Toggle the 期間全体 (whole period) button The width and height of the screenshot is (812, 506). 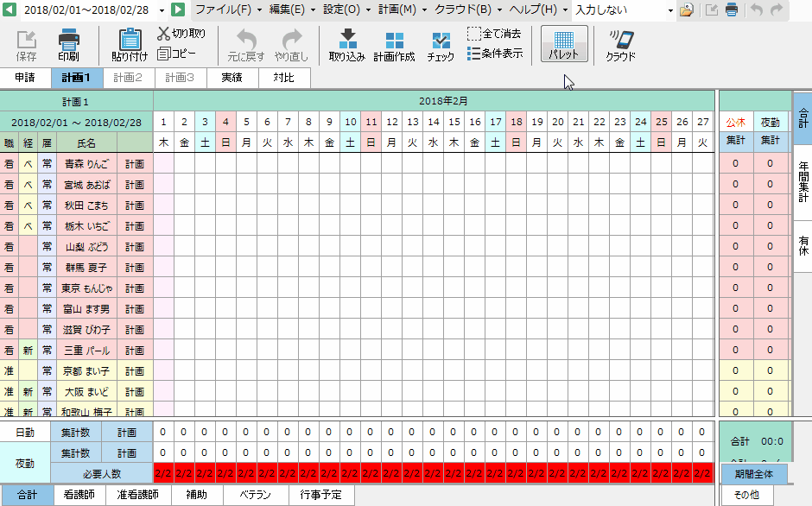754,474
